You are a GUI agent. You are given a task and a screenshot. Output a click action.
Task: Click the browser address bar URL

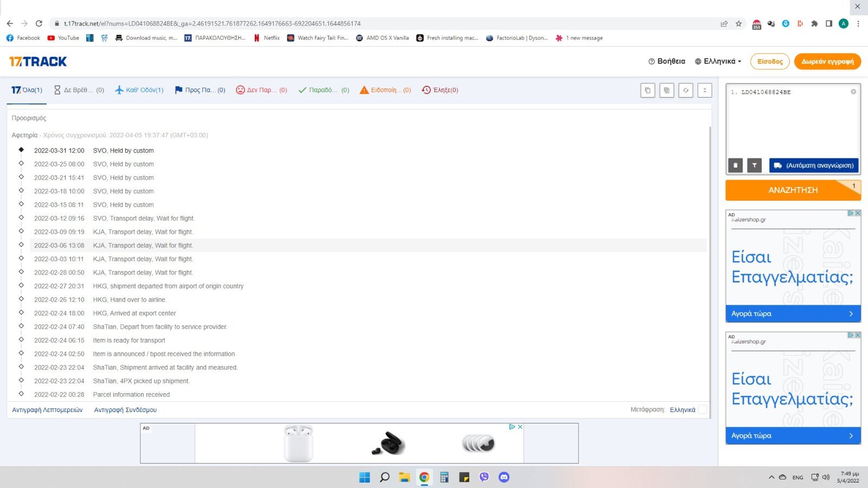pyautogui.click(x=212, y=23)
